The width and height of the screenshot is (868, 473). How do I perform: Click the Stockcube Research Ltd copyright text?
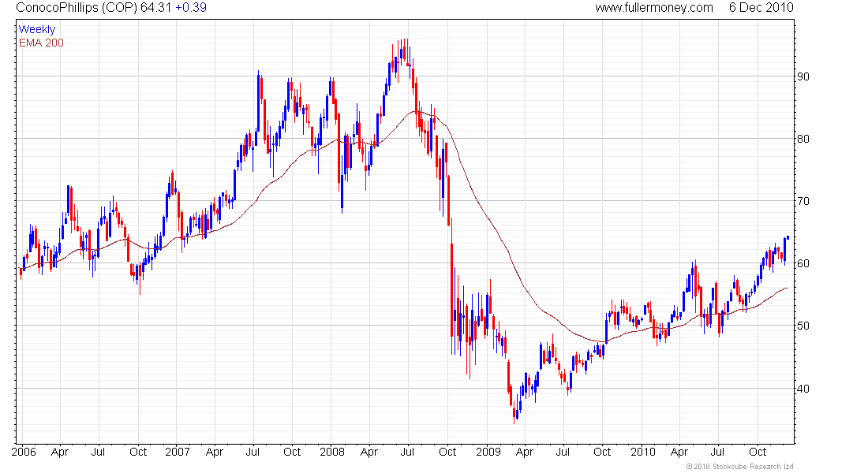pos(739,467)
